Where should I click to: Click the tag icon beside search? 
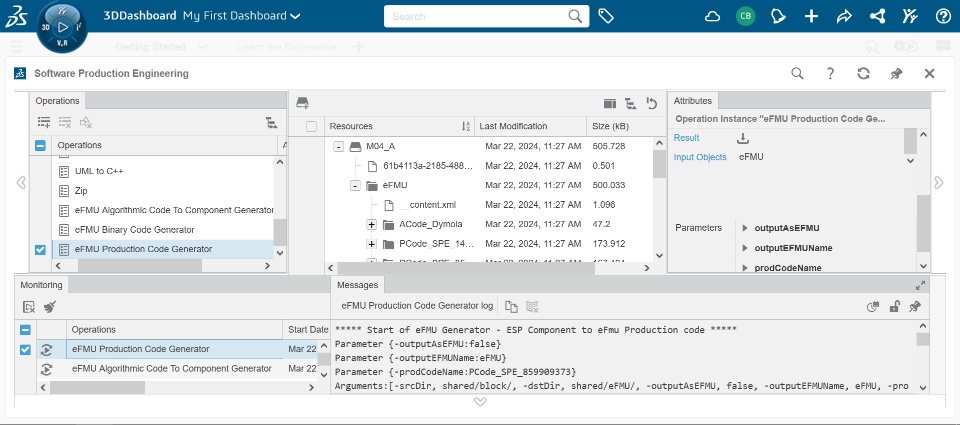coord(606,16)
